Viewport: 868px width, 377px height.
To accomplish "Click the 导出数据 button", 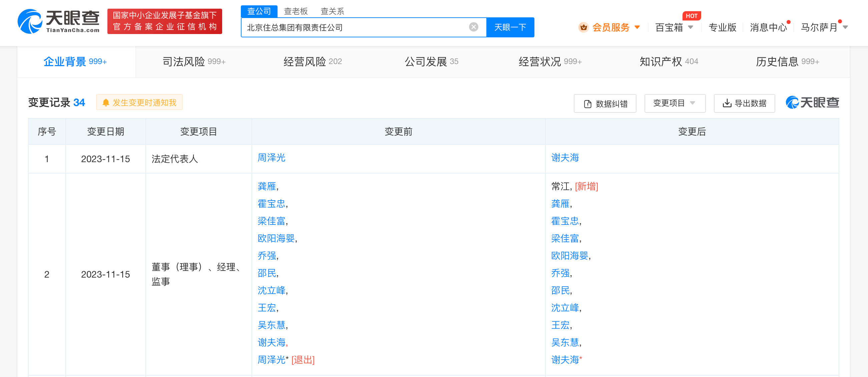I will [744, 103].
